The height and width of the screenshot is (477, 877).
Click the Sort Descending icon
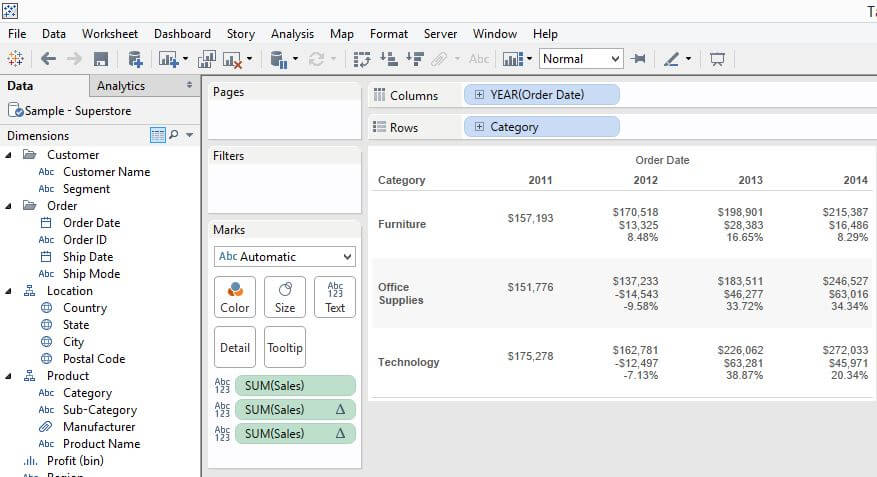click(415, 59)
